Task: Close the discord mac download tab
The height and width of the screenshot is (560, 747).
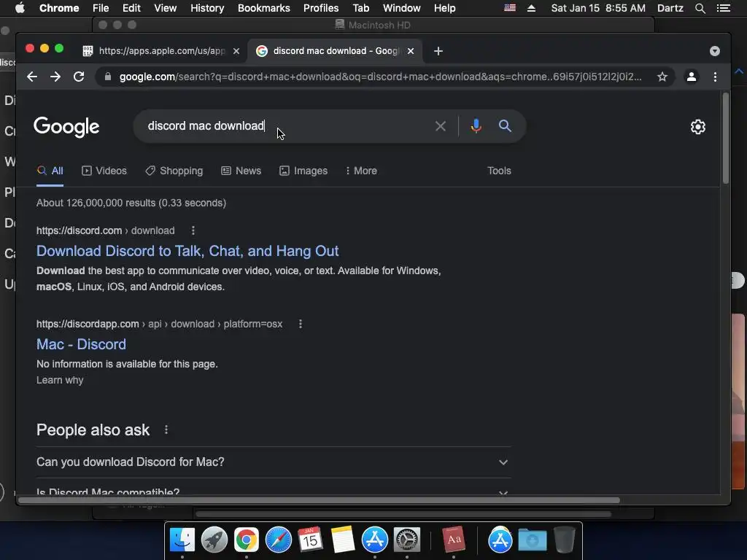Action: pyautogui.click(x=411, y=51)
